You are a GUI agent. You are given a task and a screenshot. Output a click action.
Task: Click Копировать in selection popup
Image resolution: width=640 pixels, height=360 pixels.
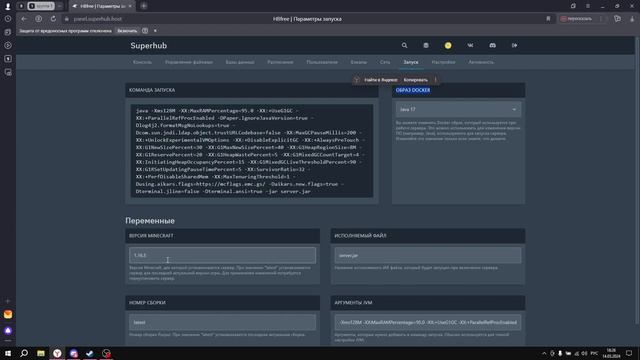pos(416,80)
